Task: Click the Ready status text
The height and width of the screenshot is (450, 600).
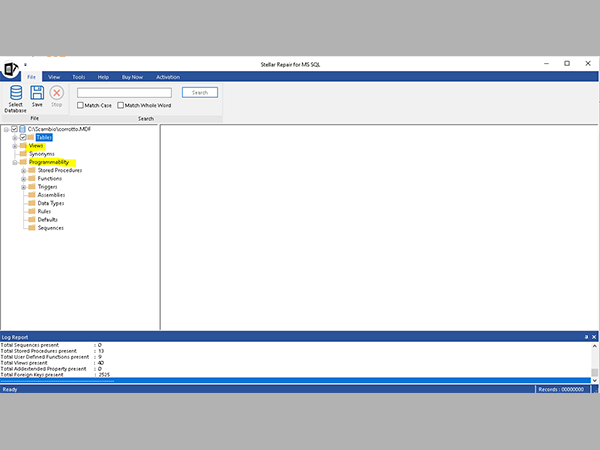Action: pyautogui.click(x=10, y=390)
